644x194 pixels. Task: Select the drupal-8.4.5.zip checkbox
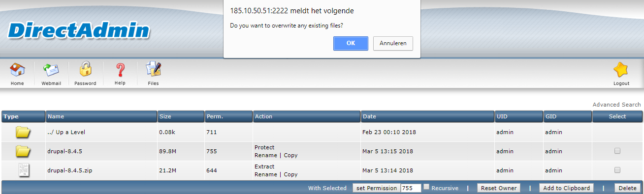coord(617,170)
